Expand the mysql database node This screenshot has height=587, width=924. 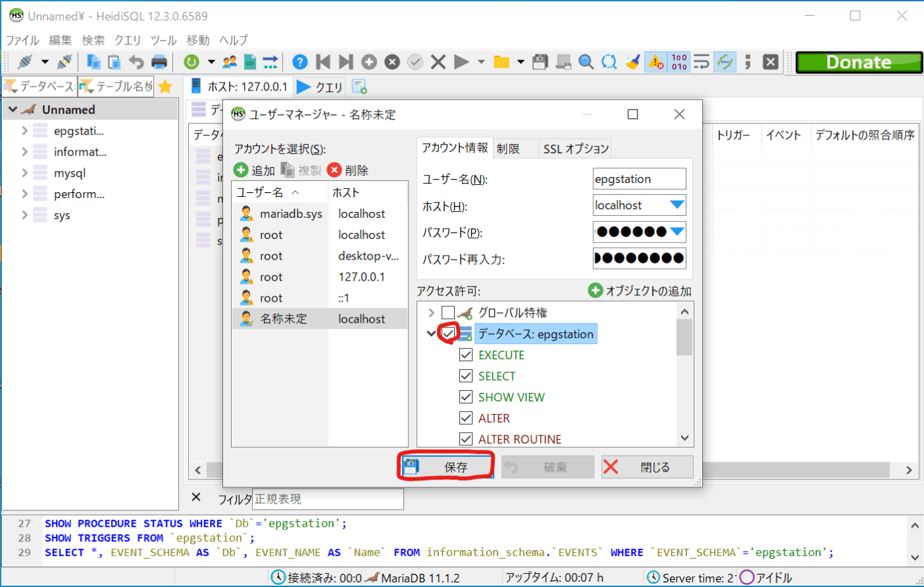coord(24,173)
